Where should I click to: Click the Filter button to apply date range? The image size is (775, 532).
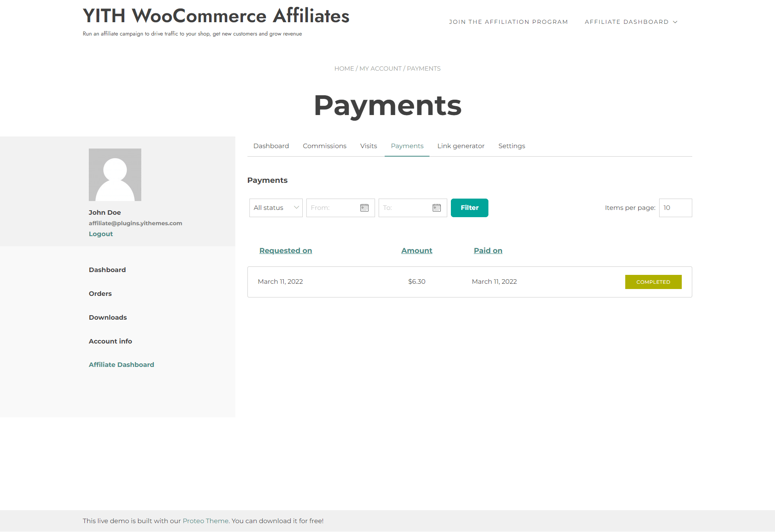[469, 207]
